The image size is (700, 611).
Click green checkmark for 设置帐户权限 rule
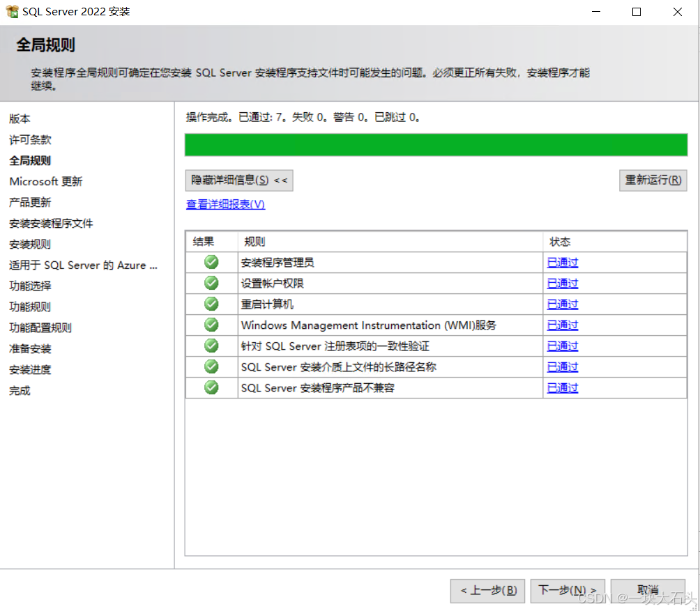pyautogui.click(x=211, y=283)
